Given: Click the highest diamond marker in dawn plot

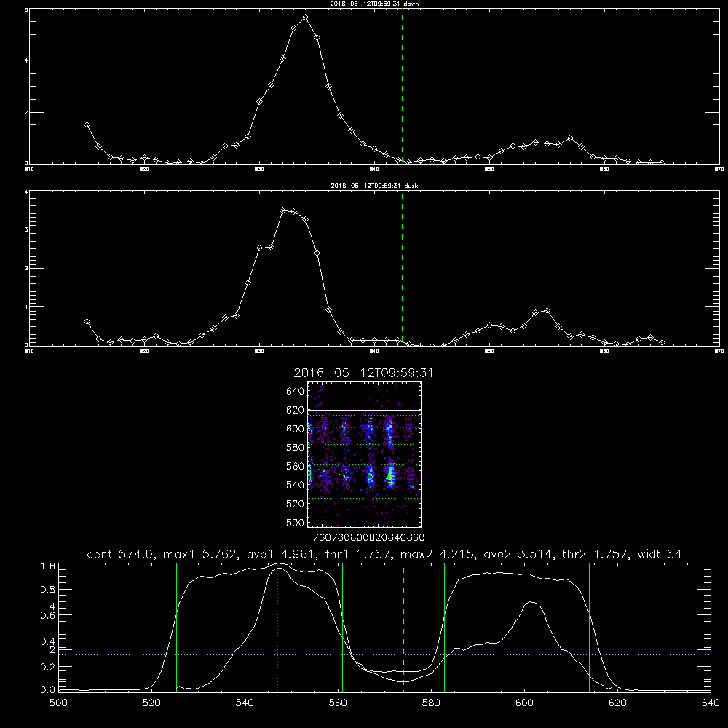Looking at the screenshot, I should click(x=305, y=17).
